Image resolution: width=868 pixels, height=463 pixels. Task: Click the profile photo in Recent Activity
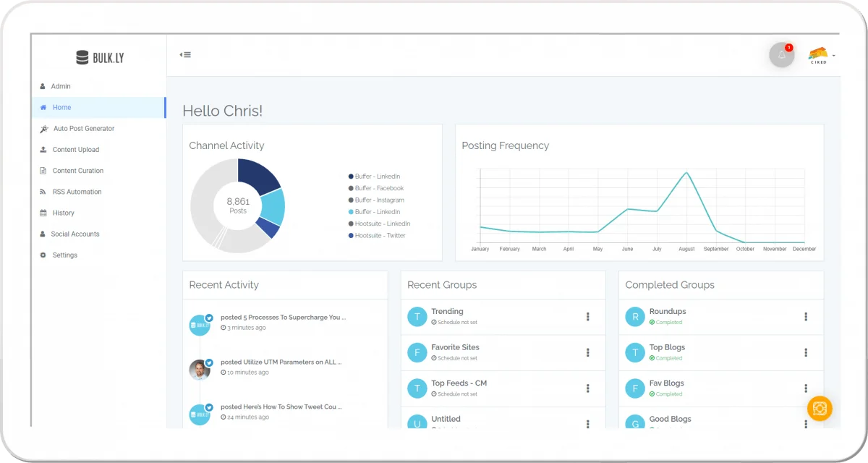[199, 370]
